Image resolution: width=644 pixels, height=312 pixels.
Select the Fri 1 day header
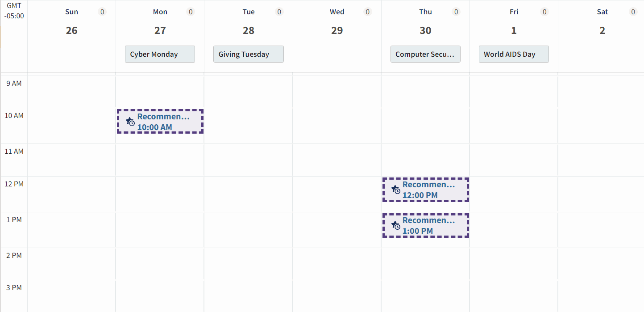514,30
